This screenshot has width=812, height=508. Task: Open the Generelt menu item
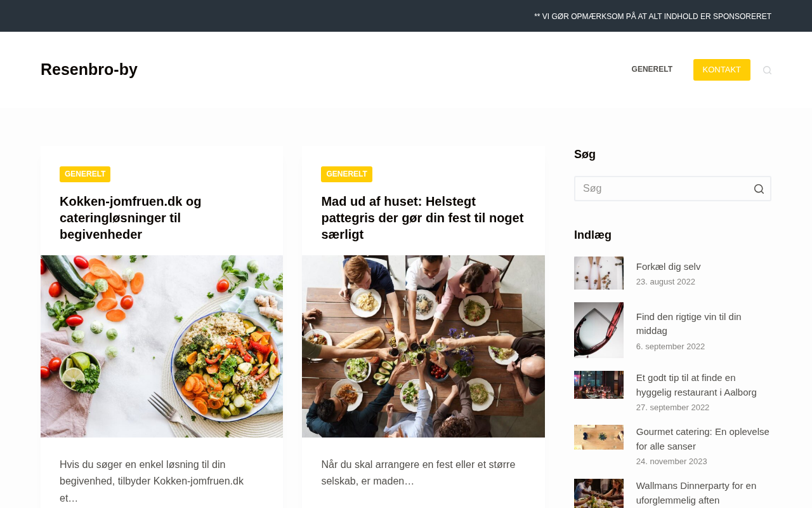(x=652, y=69)
